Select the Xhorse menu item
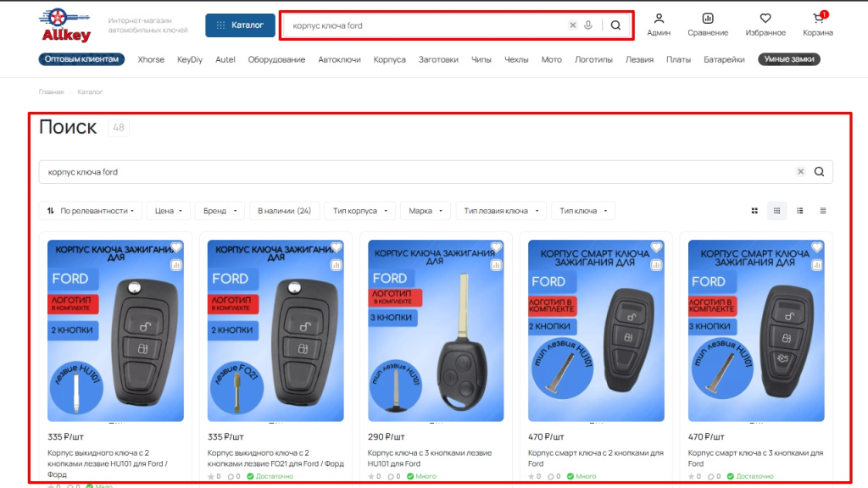This screenshot has width=868, height=488. coord(151,59)
